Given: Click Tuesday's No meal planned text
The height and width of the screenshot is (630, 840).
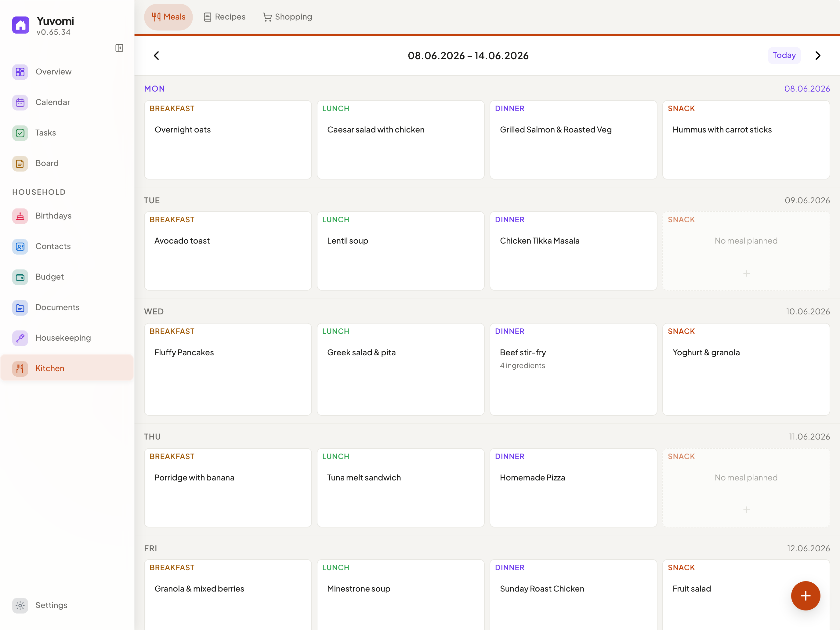Looking at the screenshot, I should (x=746, y=241).
